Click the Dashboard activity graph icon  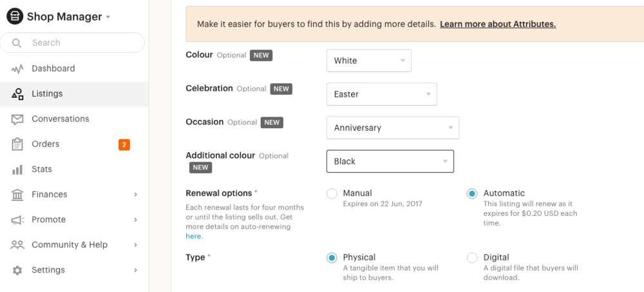tap(17, 69)
